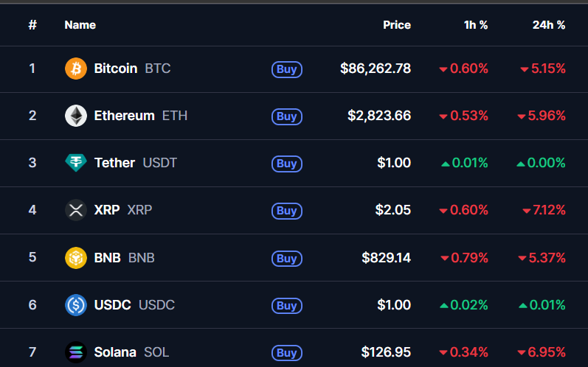Open the Ethereum name link
588x367 pixels.
pos(124,116)
